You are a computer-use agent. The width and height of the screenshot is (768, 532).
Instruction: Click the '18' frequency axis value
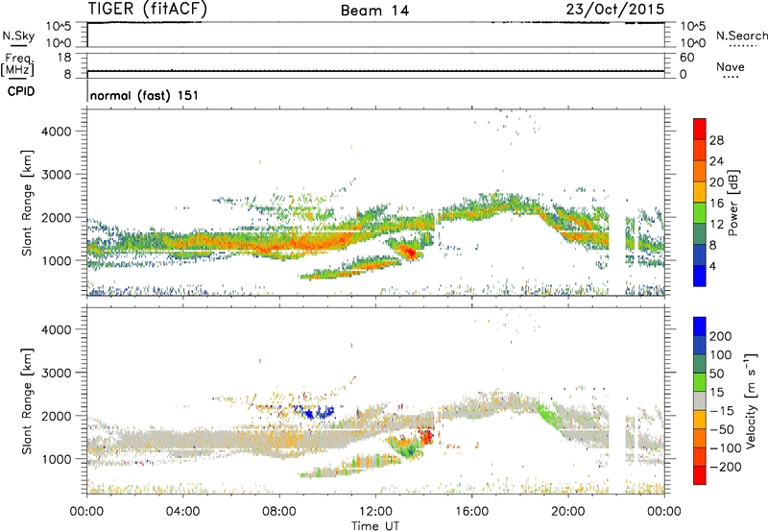(64, 58)
